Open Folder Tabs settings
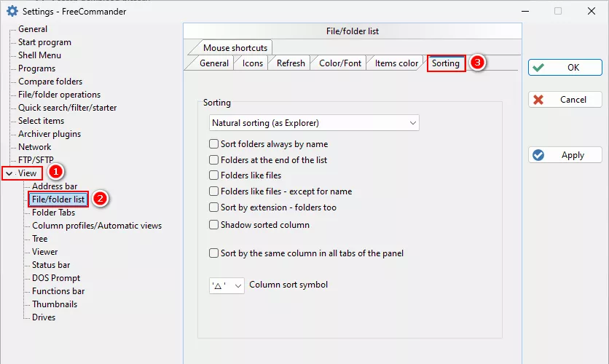 tap(54, 213)
